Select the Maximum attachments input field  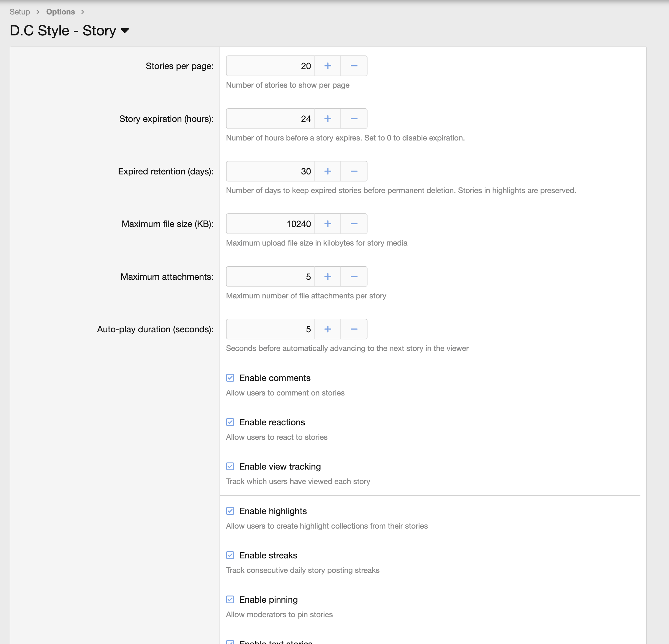point(270,276)
